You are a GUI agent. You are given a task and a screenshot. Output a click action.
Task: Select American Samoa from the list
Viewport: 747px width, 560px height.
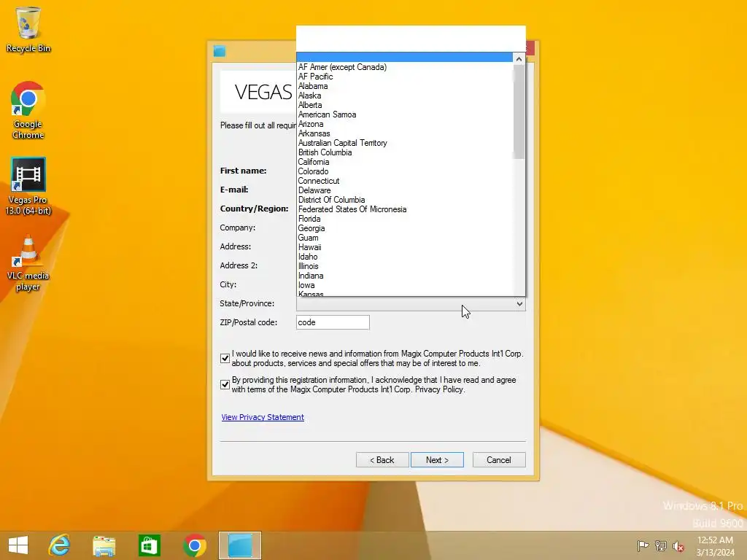tap(404, 114)
